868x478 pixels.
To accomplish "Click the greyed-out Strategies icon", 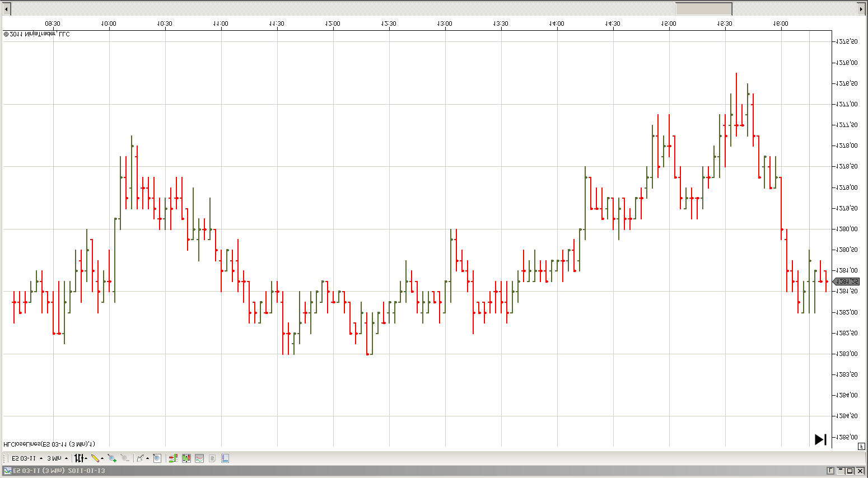I will pyautogui.click(x=212, y=458).
